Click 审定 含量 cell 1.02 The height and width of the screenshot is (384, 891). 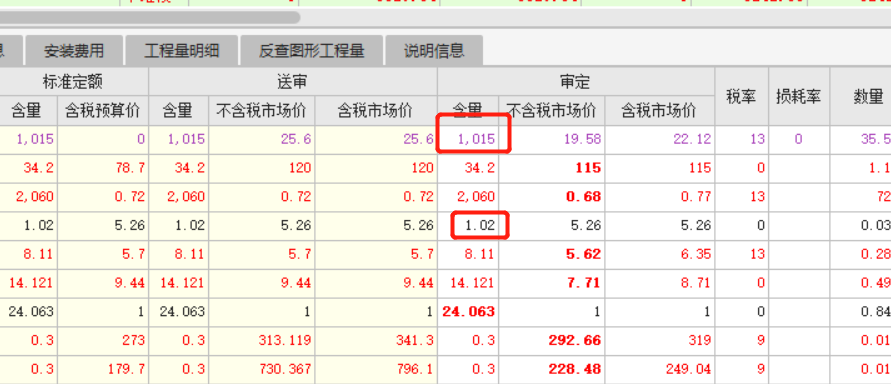(x=468, y=226)
